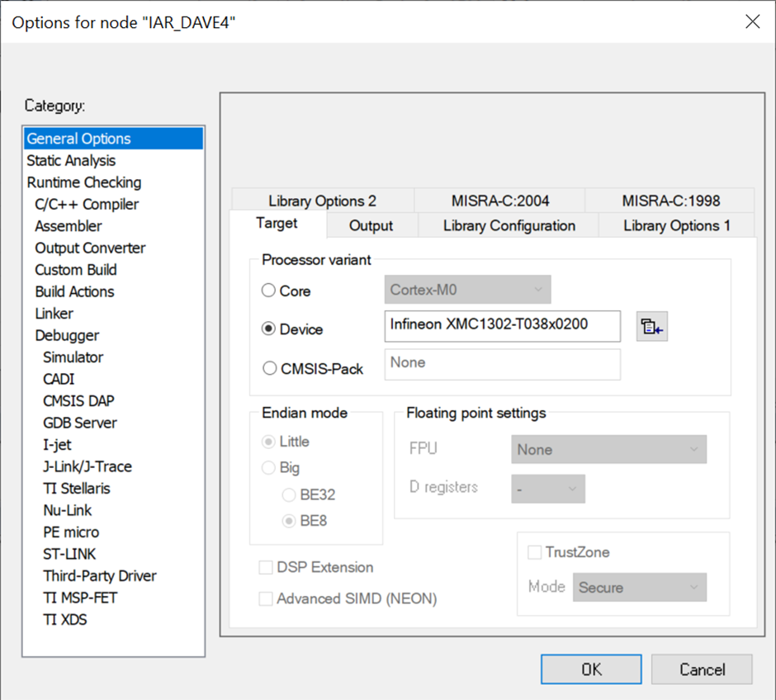Switch to the Output tab
The image size is (776, 700).
click(x=371, y=225)
